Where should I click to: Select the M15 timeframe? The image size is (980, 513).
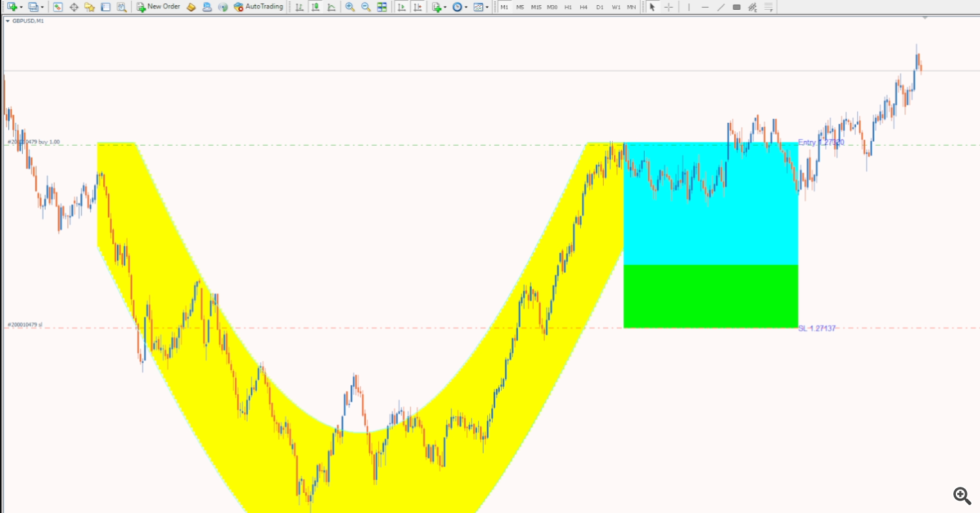pyautogui.click(x=536, y=7)
